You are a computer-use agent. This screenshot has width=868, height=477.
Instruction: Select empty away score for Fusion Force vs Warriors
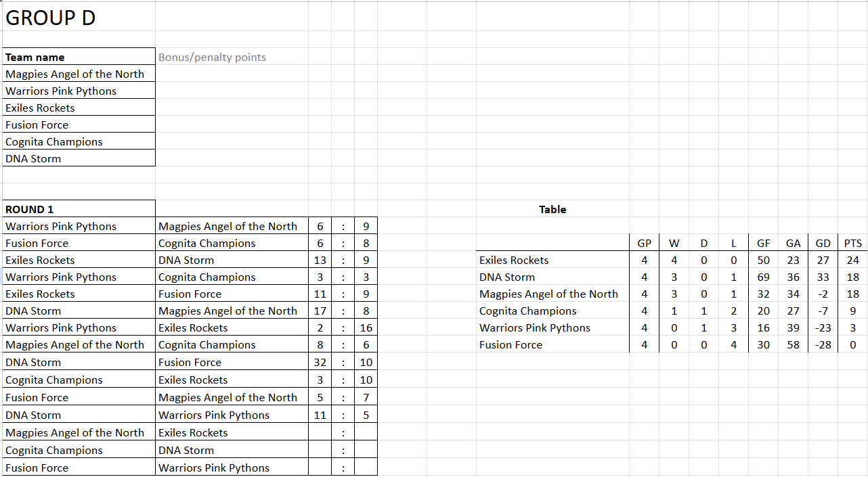366,468
